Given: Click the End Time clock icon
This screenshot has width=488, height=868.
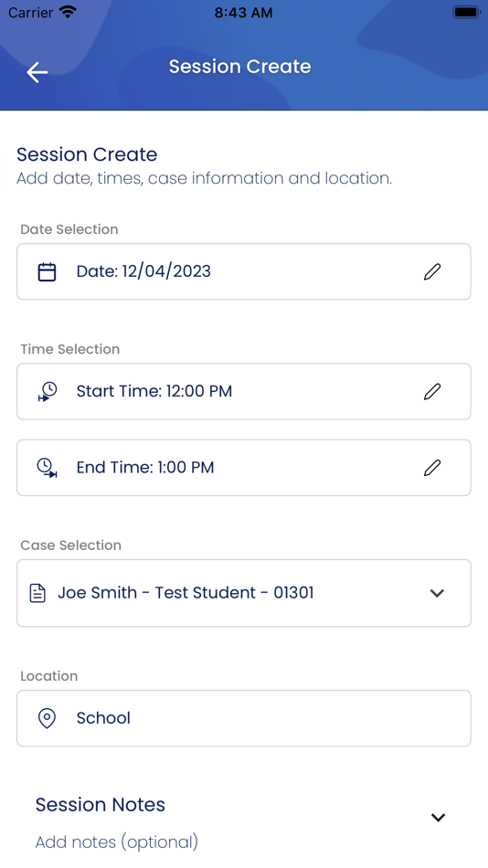Looking at the screenshot, I should 48,468.
